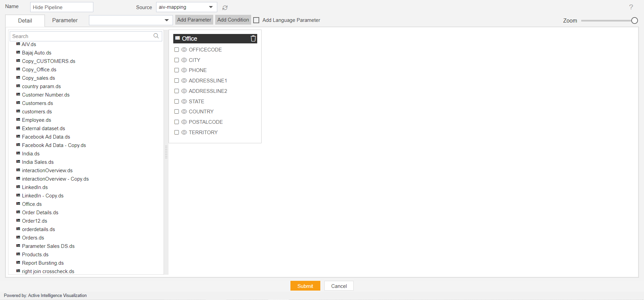
Task: Toggle eye icon for ADDRESSLINE2 column
Action: pos(184,91)
